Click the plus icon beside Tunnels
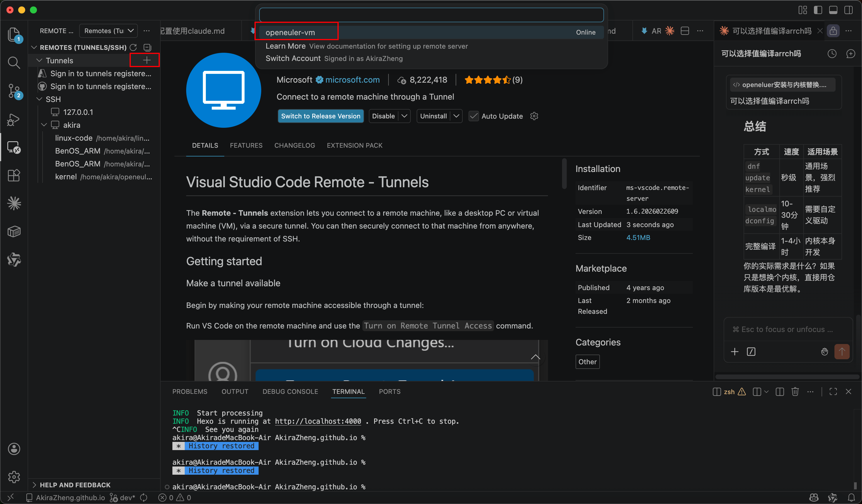 (x=147, y=60)
